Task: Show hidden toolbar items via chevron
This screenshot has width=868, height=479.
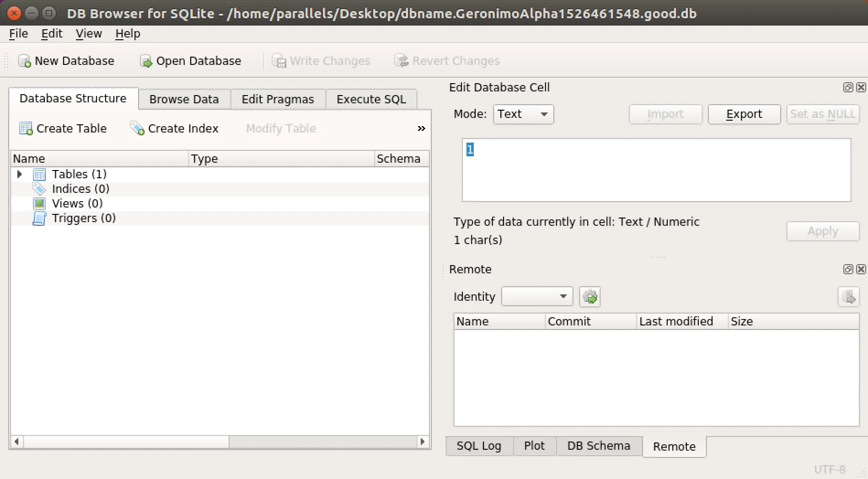Action: [x=421, y=128]
